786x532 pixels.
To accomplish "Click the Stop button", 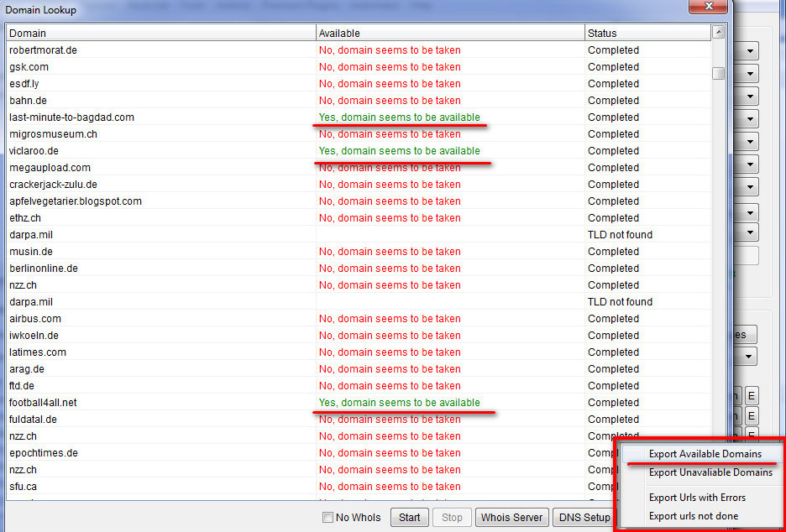I will click(452, 518).
